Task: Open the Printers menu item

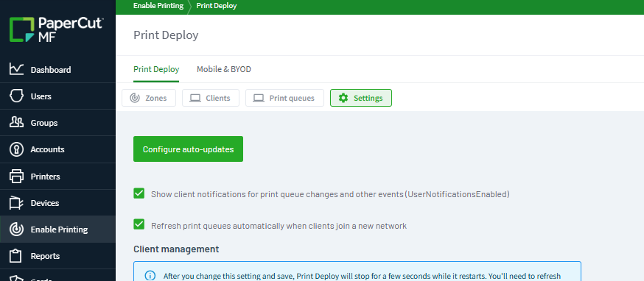Action: pos(57,177)
